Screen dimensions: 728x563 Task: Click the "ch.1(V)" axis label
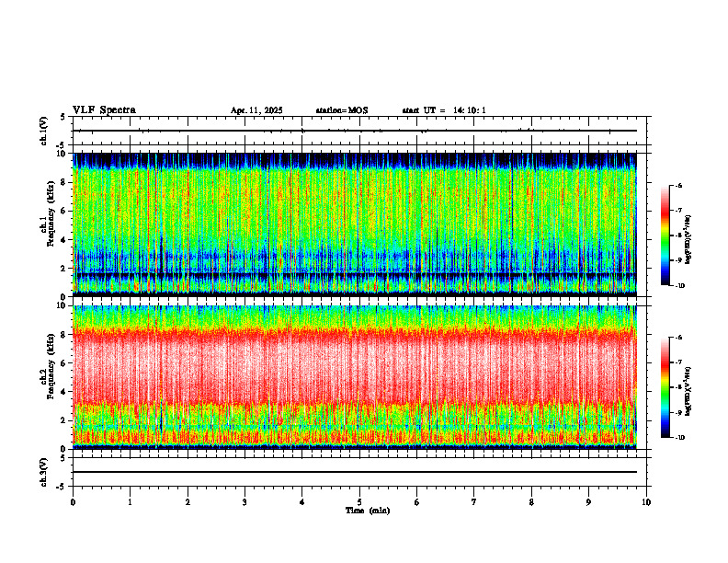click(44, 131)
